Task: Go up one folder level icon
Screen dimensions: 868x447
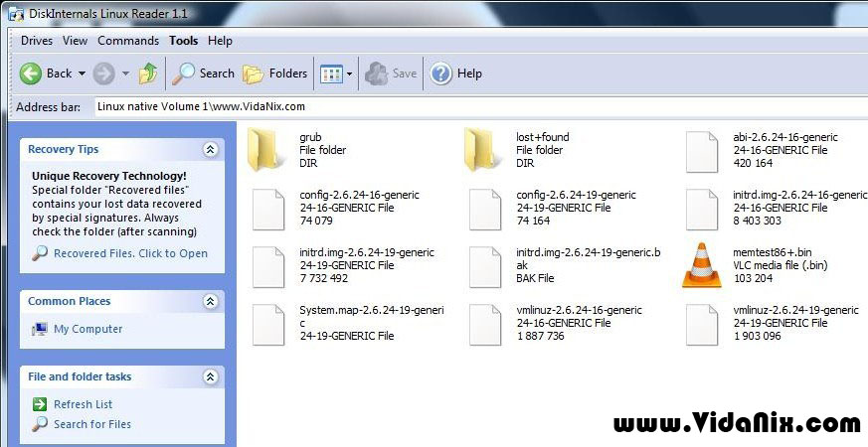Action: click(148, 74)
